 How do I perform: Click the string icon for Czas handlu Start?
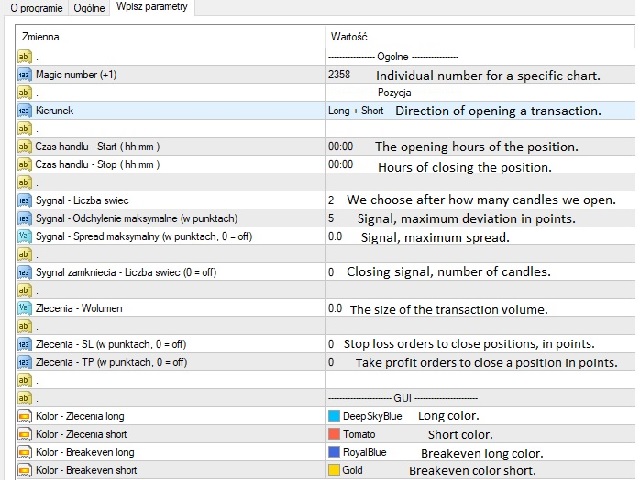pyautogui.click(x=24, y=147)
